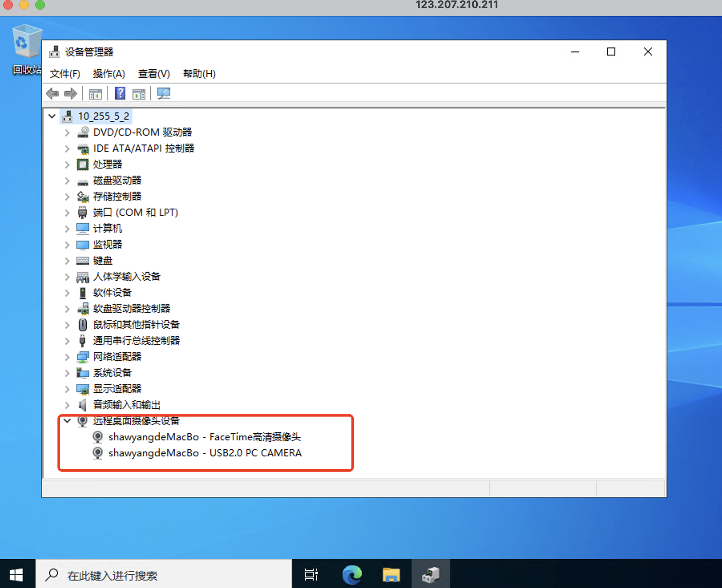The image size is (722, 588).
Task: Select the 键盘 keyboard icon
Action: 83,261
